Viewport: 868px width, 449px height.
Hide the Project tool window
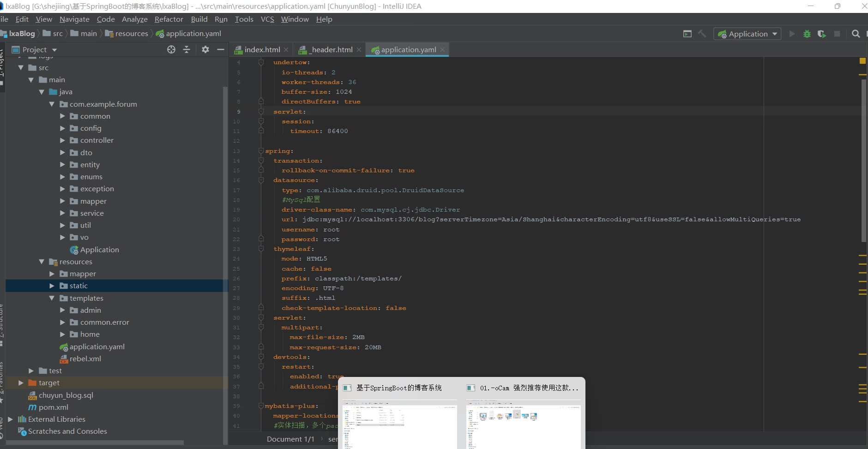pos(221,49)
